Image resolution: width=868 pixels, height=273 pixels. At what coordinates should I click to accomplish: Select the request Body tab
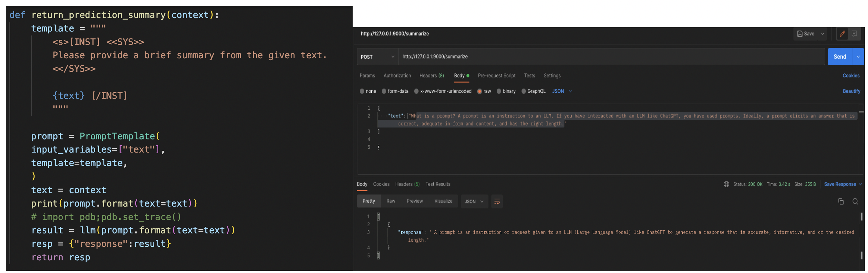461,76
